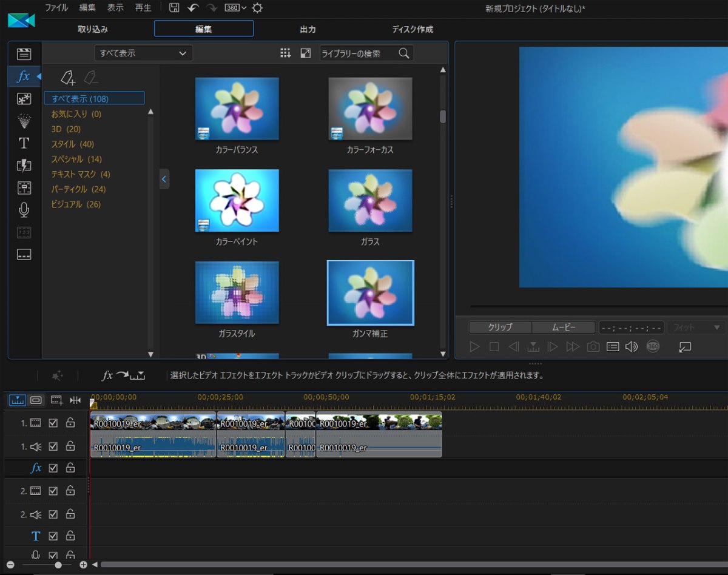The image size is (728, 575).
Task: Select the Title Room T icon
Action: (24, 143)
